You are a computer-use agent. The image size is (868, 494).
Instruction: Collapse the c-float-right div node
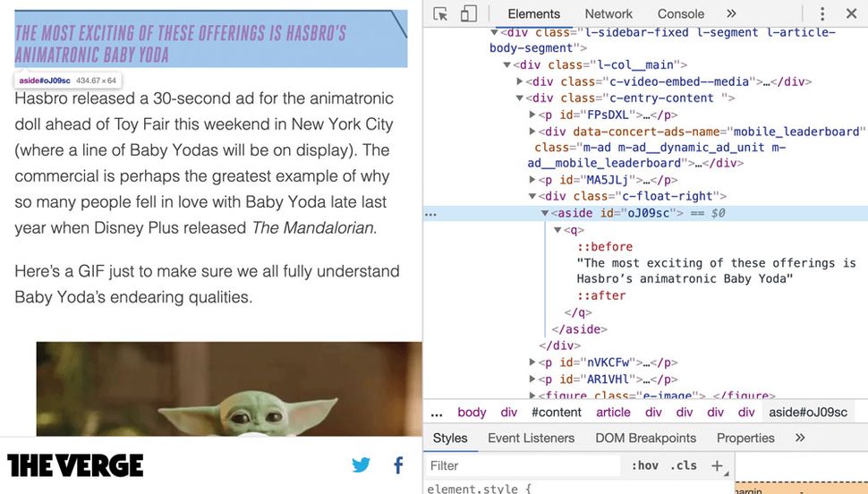coord(532,196)
